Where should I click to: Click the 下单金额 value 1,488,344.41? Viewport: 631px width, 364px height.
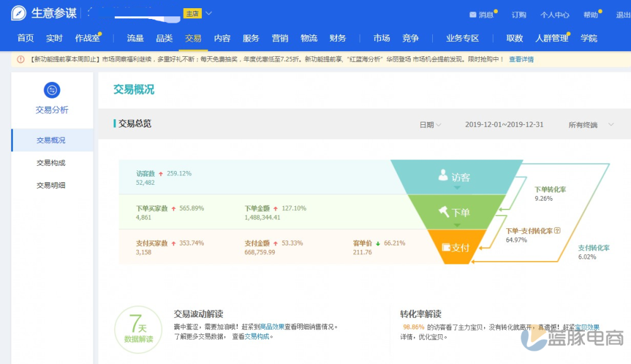pos(262,218)
